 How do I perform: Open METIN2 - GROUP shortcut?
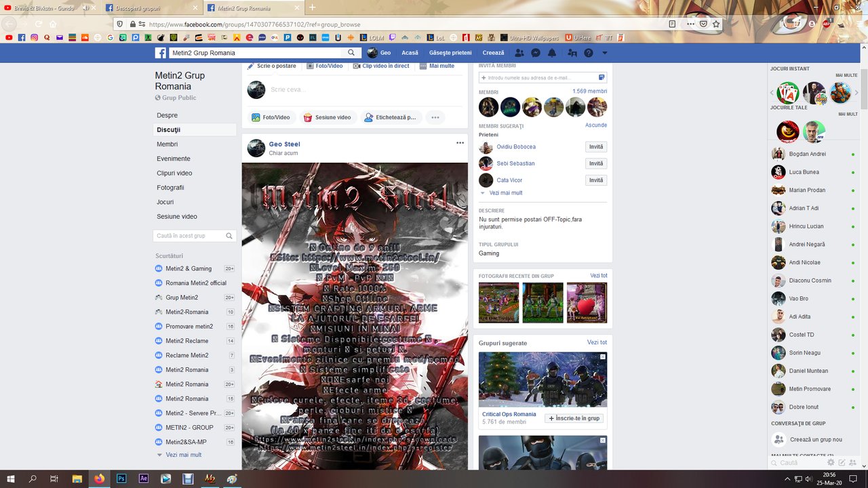tap(189, 428)
